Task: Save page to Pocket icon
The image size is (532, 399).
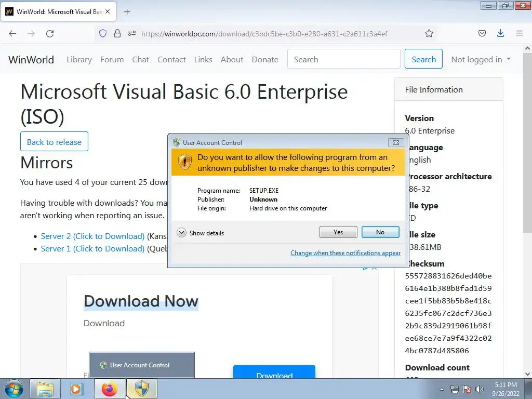Action: [482, 33]
